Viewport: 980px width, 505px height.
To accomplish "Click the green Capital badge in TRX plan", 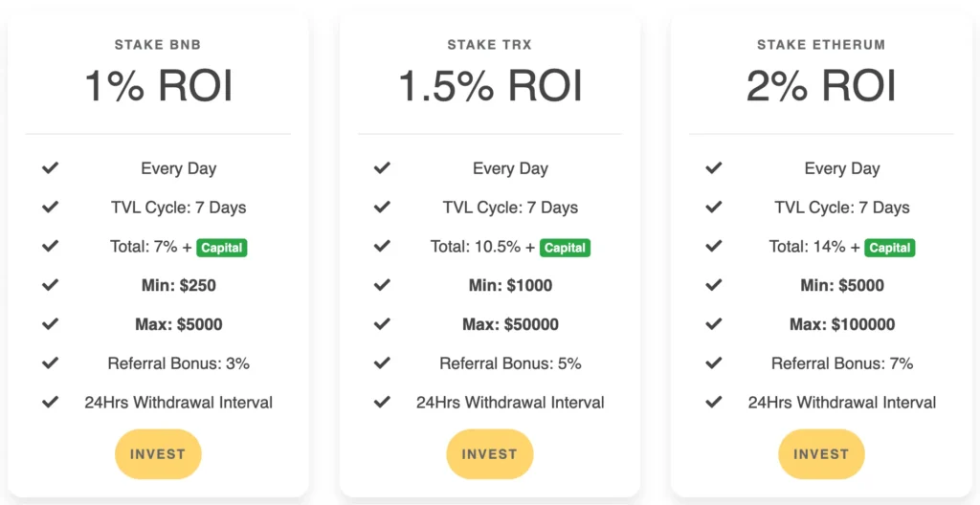I will pos(565,248).
